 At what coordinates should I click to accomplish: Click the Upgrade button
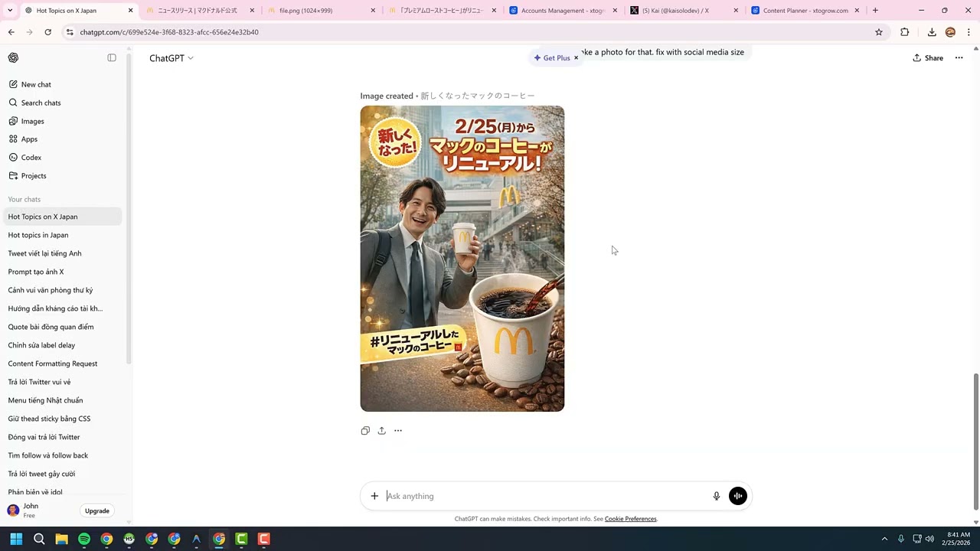click(x=97, y=511)
